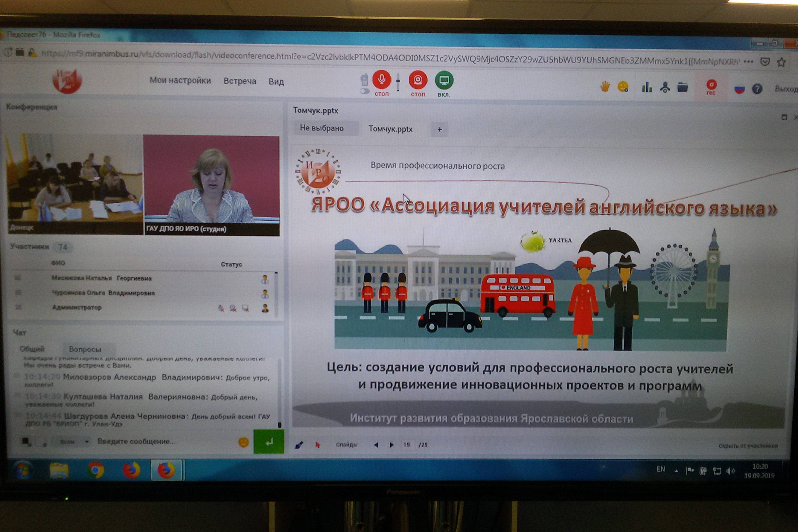This screenshot has width=798, height=532.
Task: Switch to the Вопросы chat tab
Action: click(85, 349)
